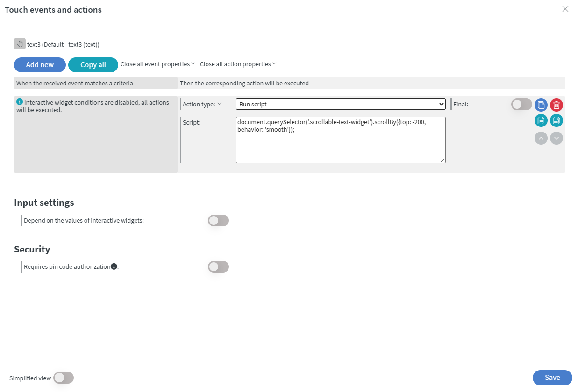Viewport: 578px width, 392px height.
Task: Expand Close all event properties menu
Action: (x=158, y=64)
